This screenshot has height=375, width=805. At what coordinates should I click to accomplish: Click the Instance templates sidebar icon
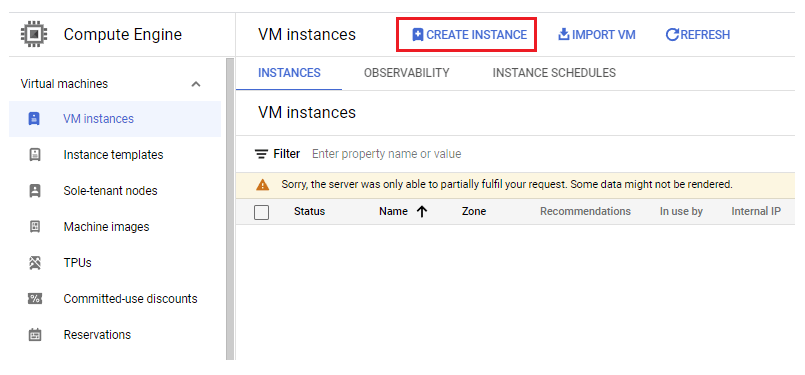pyautogui.click(x=34, y=155)
